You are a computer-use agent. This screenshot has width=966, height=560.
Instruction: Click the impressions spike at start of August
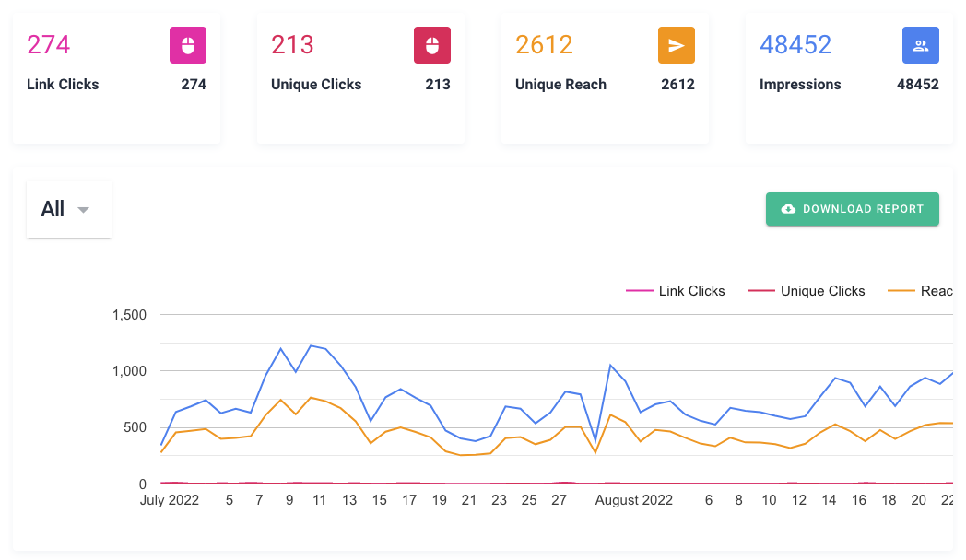(610, 366)
